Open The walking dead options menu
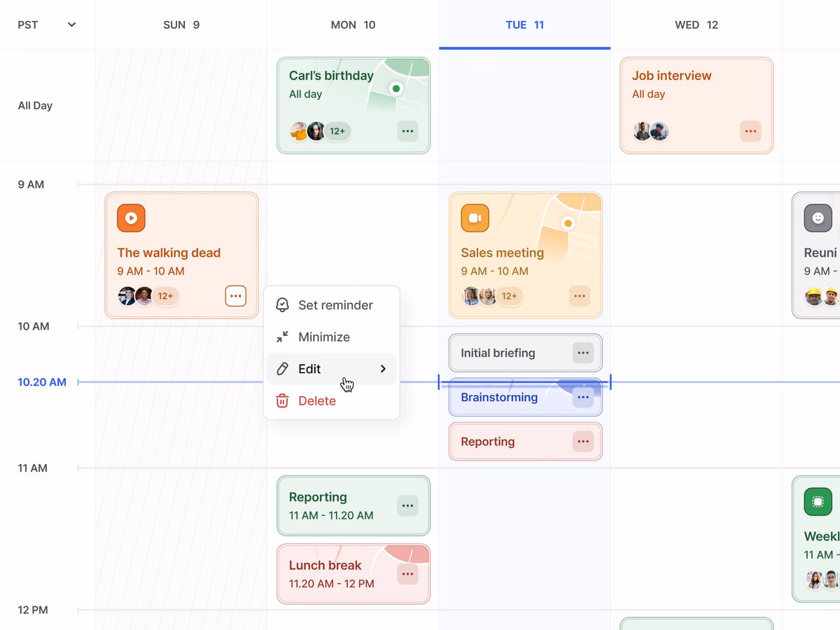 [x=236, y=296]
